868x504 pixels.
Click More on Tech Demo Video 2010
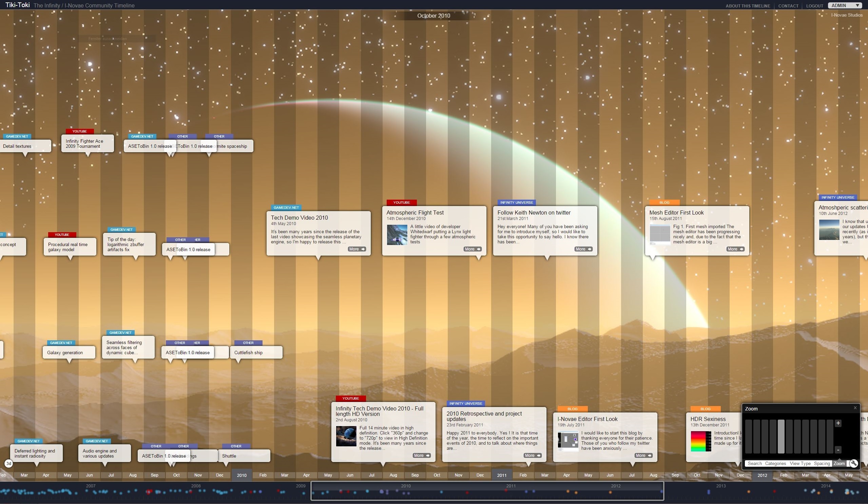[x=357, y=249]
